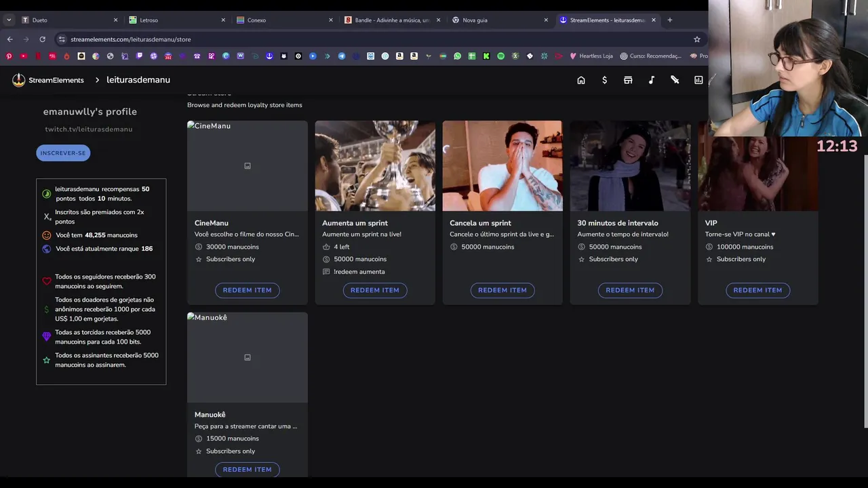Screen dimensions: 868x488
Task: Click the INSCREVER-SE button
Action: pyautogui.click(x=63, y=153)
